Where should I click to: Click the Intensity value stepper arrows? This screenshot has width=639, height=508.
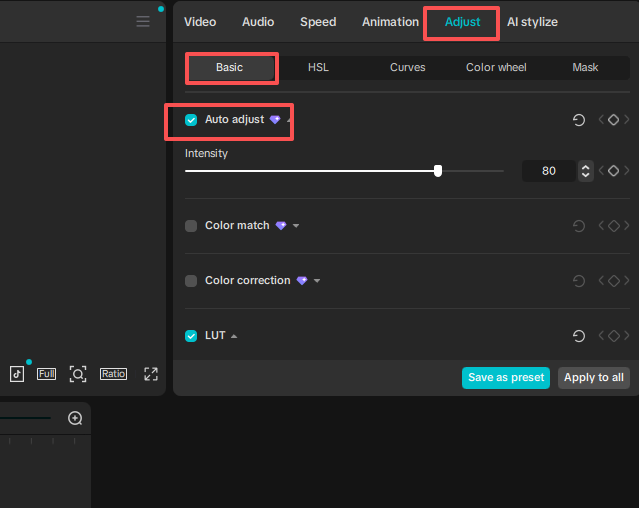pyautogui.click(x=586, y=171)
